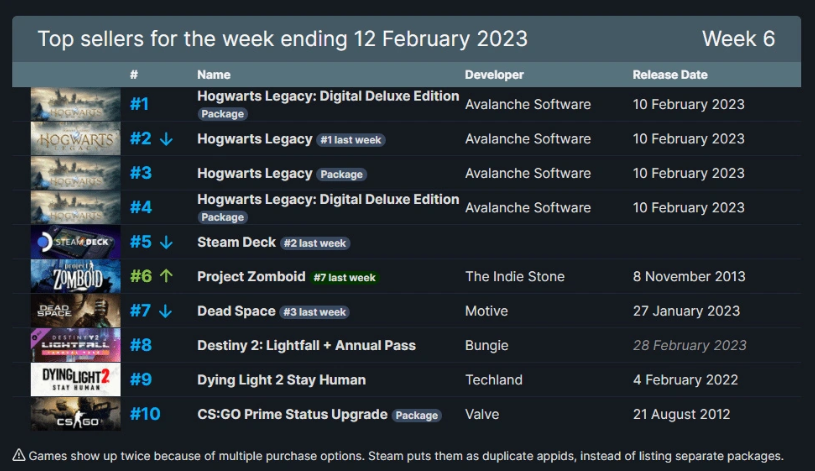Open the Dying Light 2 thumbnail

75,380
